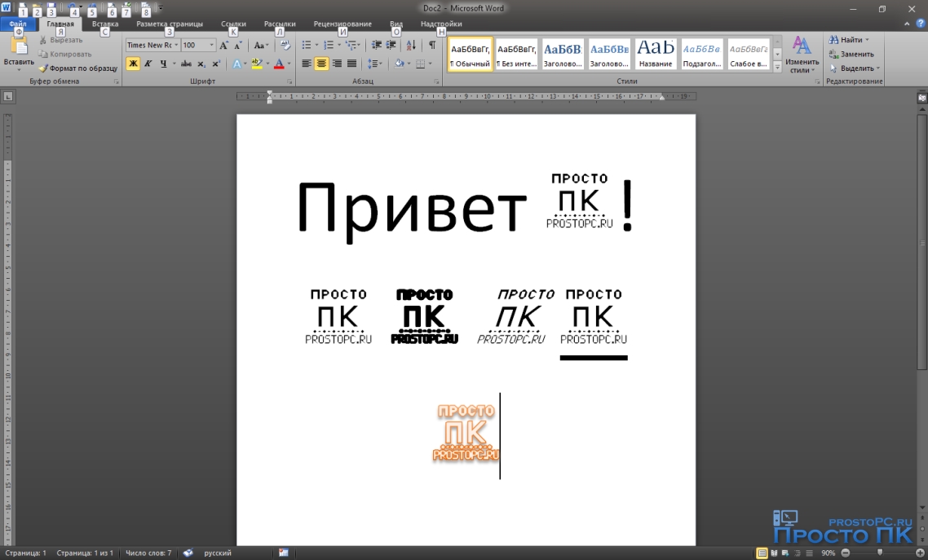Click the Paste (Вставить) clipboard icon
This screenshot has width=928, height=560.
coord(19,46)
